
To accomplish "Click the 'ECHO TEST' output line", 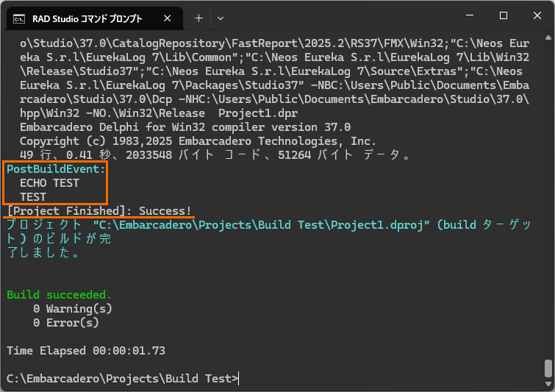I will [x=49, y=183].
